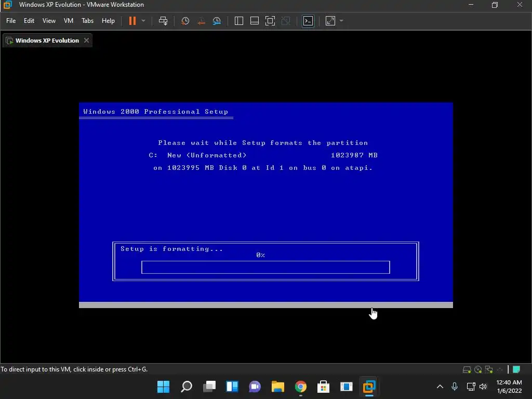Image resolution: width=532 pixels, height=399 pixels.
Task: Click inside the Windows 2000 setup screen
Action: pyautogui.click(x=265, y=205)
